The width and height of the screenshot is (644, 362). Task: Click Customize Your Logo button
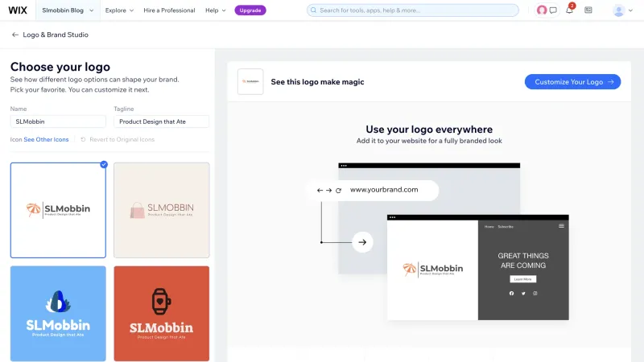pos(572,82)
